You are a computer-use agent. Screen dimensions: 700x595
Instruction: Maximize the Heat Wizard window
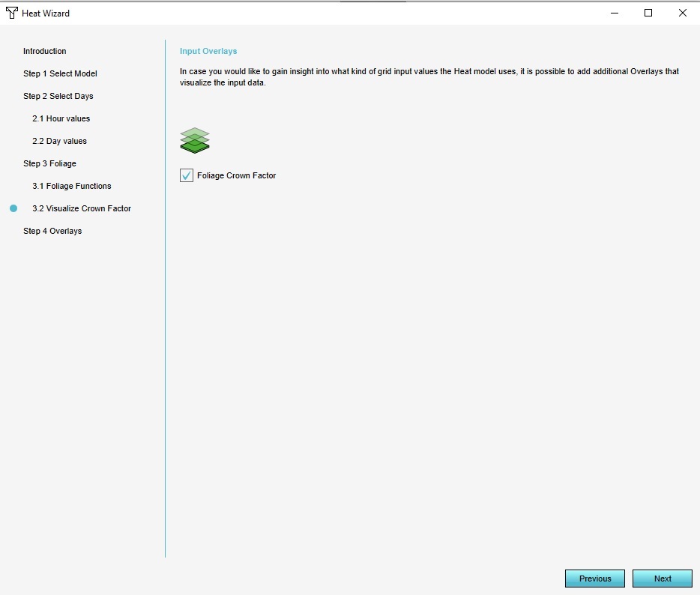(648, 13)
